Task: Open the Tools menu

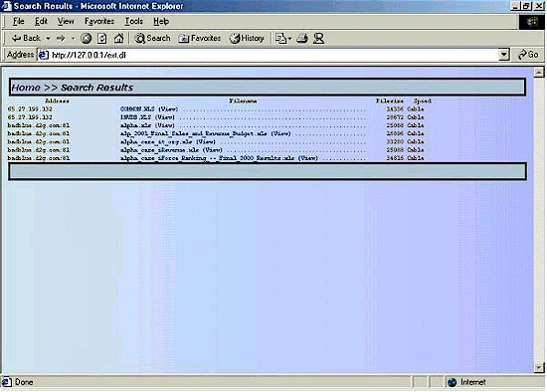Action: 133,21
